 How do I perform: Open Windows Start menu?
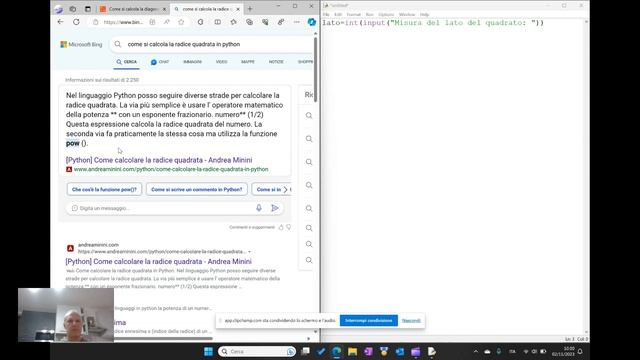(208, 351)
